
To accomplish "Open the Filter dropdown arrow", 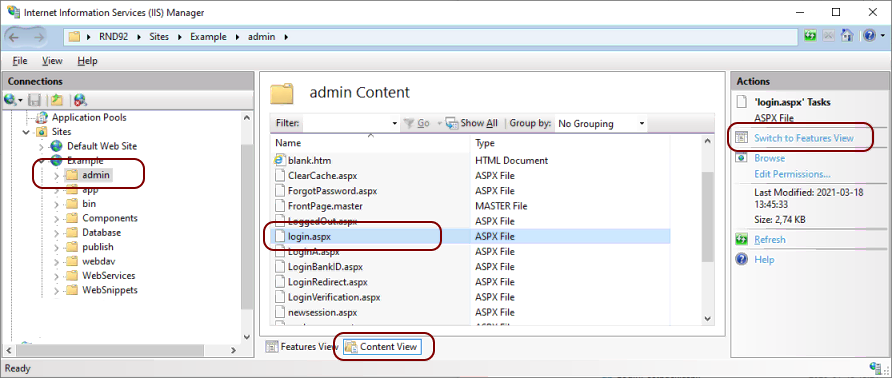I will pos(395,124).
